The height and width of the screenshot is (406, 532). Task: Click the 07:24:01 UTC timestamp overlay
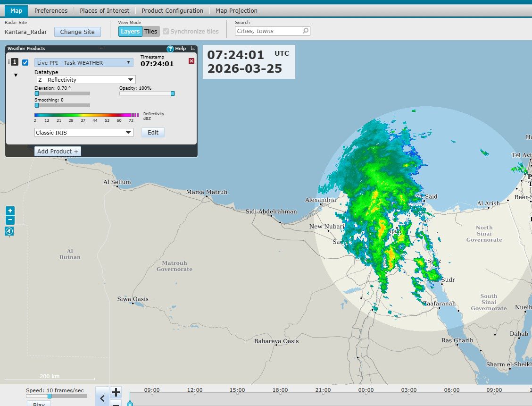249,62
